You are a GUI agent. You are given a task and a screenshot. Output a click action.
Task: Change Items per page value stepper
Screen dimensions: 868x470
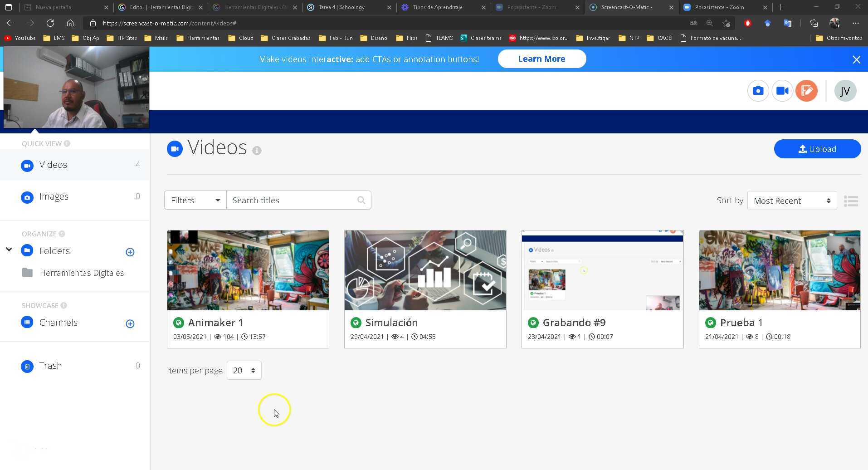point(244,370)
